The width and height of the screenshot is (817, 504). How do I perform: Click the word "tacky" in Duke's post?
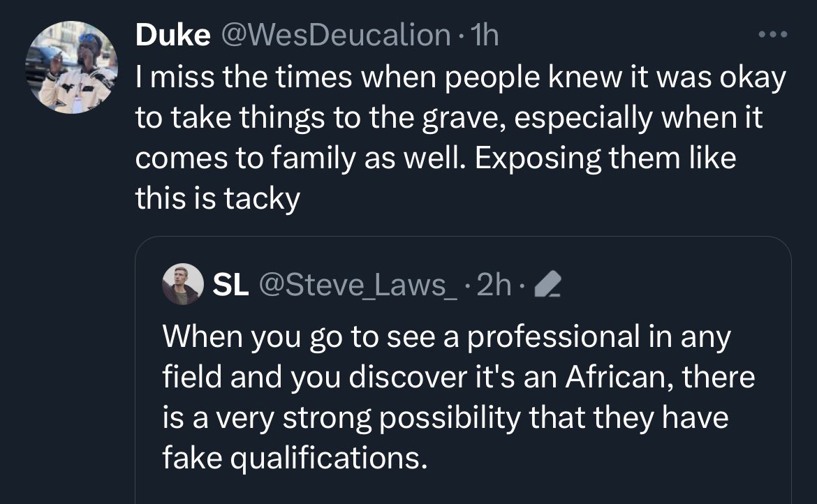262,199
